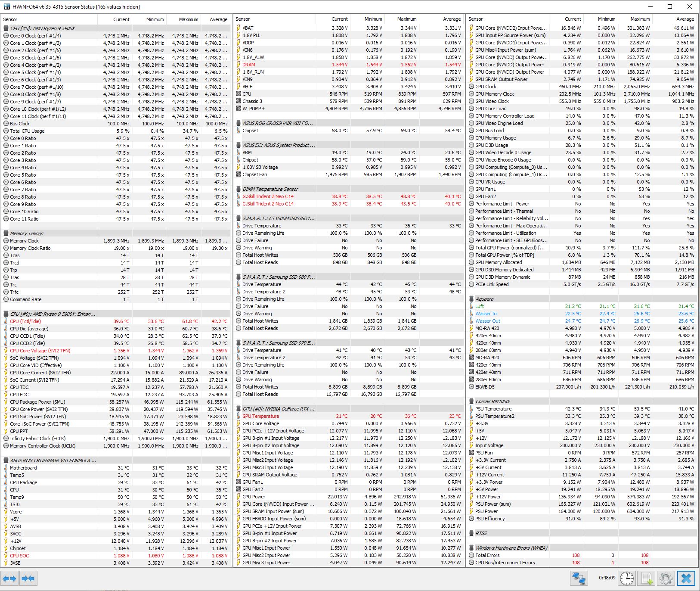Click the icon beside Command Rate

6,299
